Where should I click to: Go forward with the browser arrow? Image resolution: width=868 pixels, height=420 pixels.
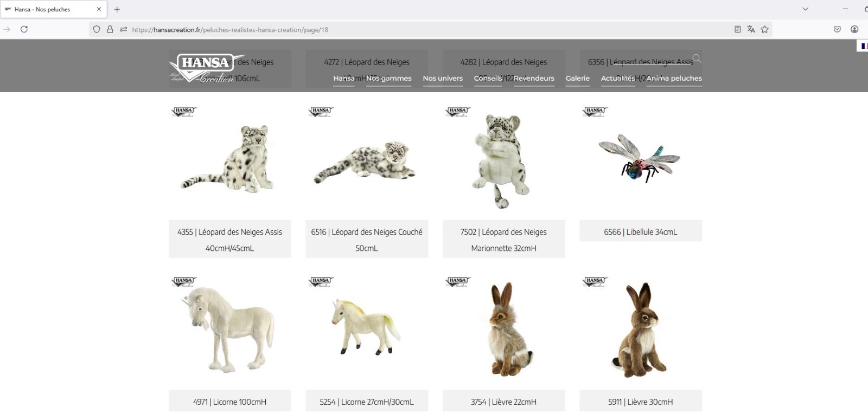point(7,29)
